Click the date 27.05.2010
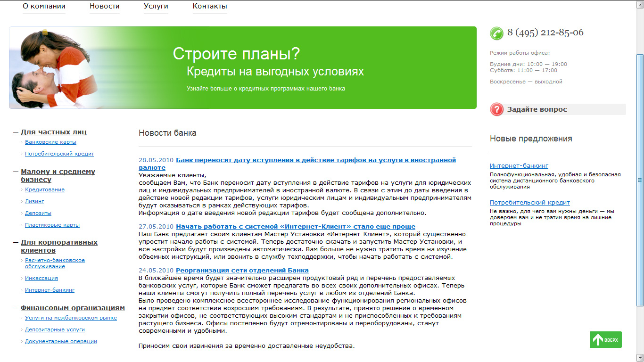 pyautogui.click(x=156, y=226)
